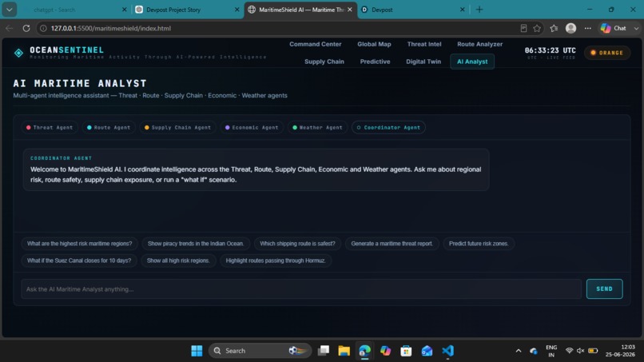Click the OceanSentinel diamond logo icon
The image size is (644, 362).
(18, 53)
